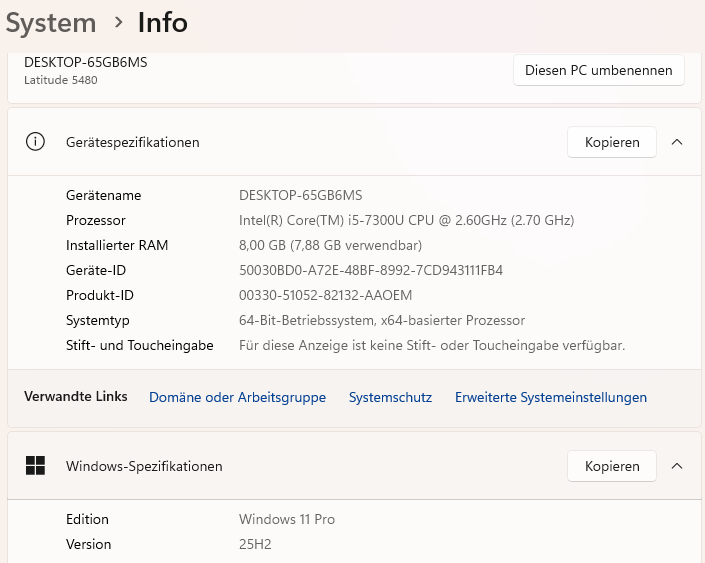This screenshot has height=563, width=705.
Task: Collapse the Gerätespezifikationen section chevron
Action: (677, 142)
